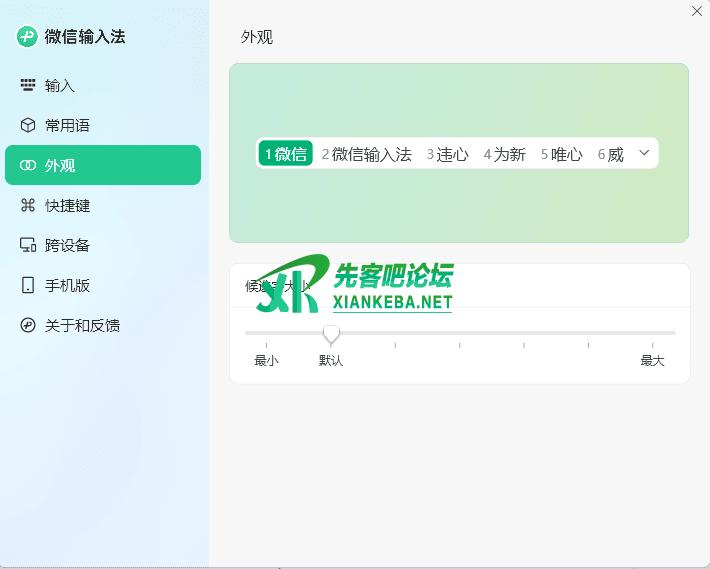Image resolution: width=710 pixels, height=569 pixels.
Task: Go to 关于和反馈 page
Action: point(82,326)
